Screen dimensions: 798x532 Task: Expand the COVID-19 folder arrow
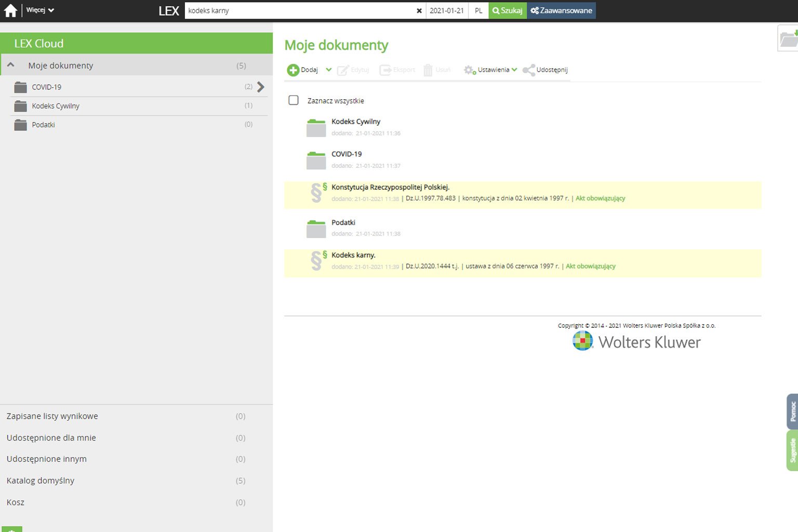click(261, 87)
